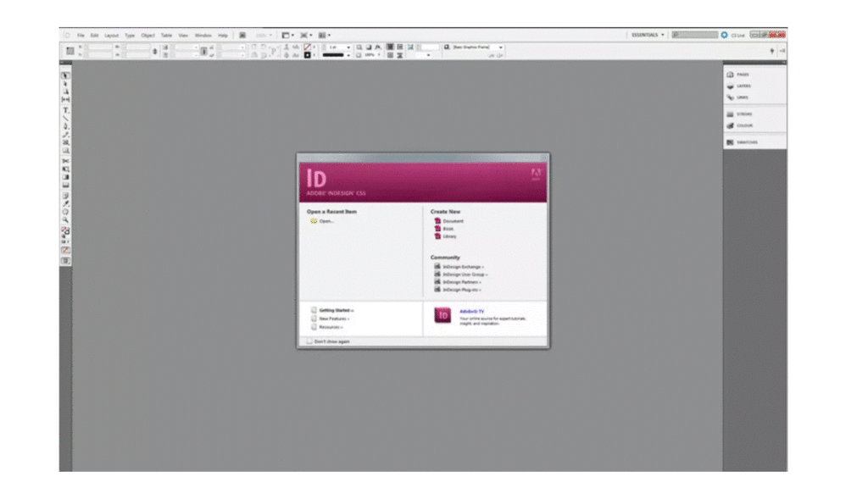The width and height of the screenshot is (868, 488).
Task: Select the Zoom tool in the toolbox
Action: tap(65, 219)
